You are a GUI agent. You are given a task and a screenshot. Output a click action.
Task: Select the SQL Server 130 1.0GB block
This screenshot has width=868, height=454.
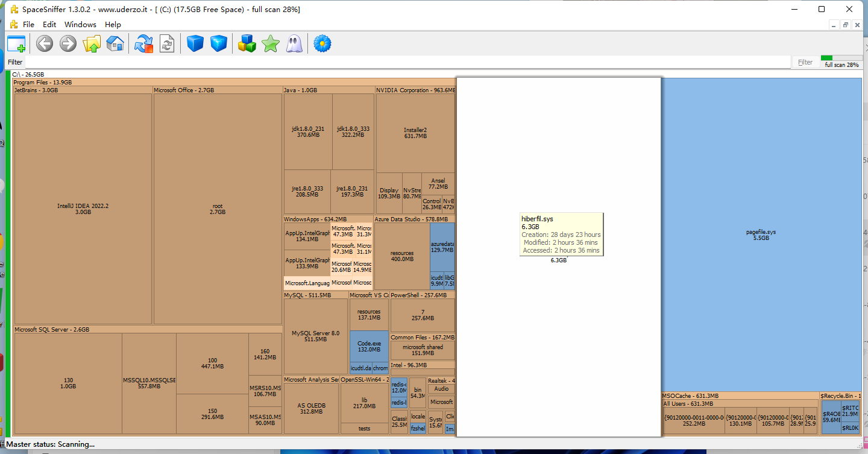(68, 383)
